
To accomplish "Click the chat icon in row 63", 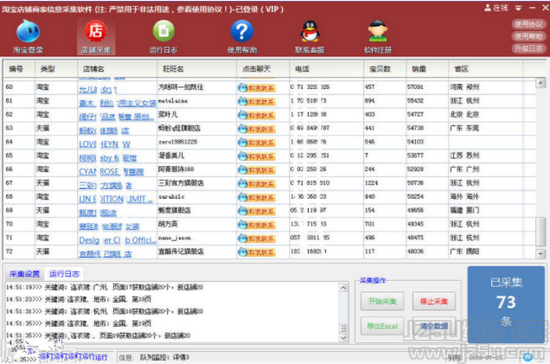I will click(256, 129).
